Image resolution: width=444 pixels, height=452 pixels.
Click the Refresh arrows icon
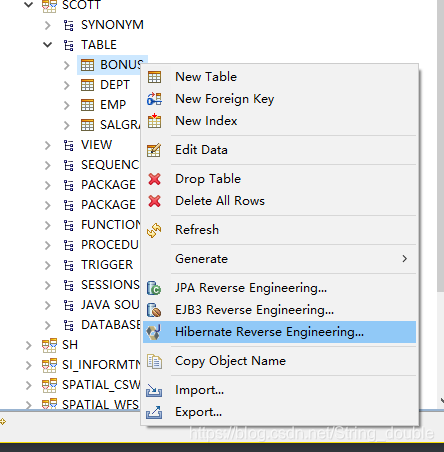point(154,230)
